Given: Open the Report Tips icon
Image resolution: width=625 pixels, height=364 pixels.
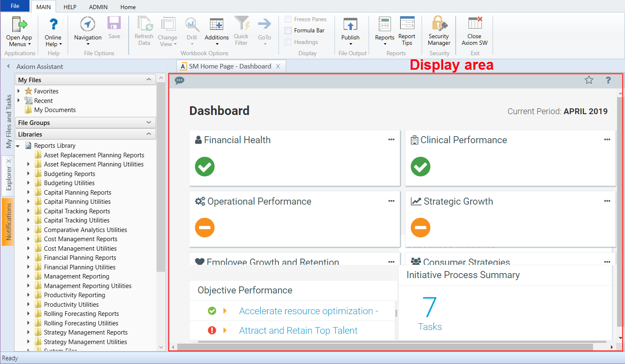Looking at the screenshot, I should [407, 24].
